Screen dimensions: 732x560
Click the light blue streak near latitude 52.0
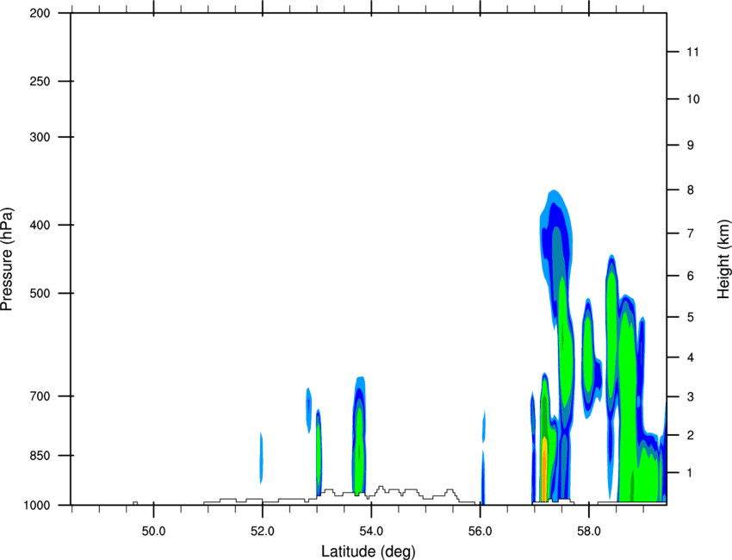click(x=262, y=458)
